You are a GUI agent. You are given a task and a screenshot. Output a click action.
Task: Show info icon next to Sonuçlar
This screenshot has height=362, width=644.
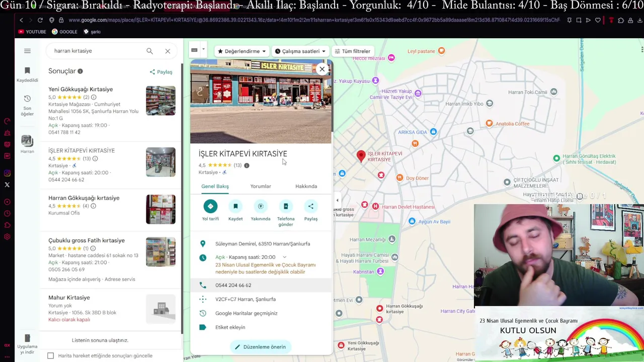[x=80, y=71]
